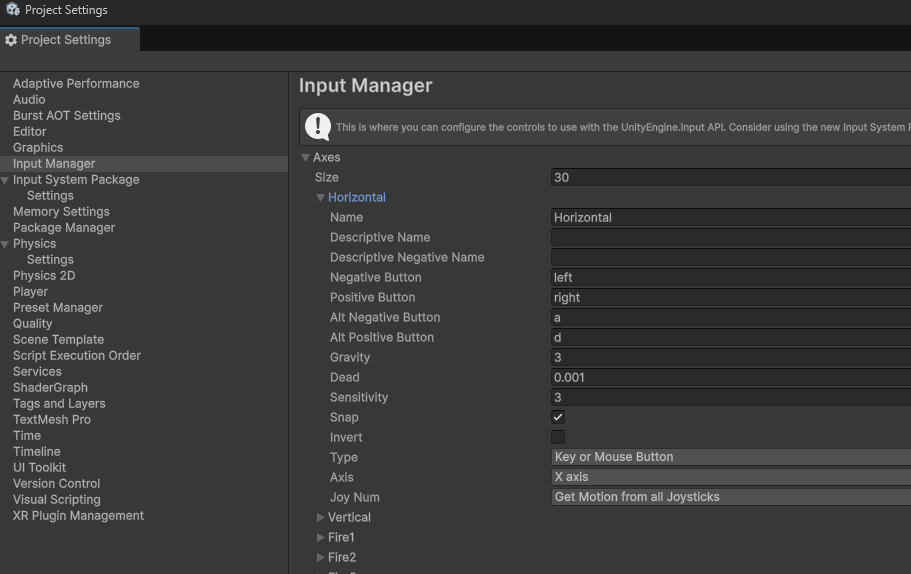911x574 pixels.
Task: Click the warning info icon in Input Manager
Action: point(318,127)
